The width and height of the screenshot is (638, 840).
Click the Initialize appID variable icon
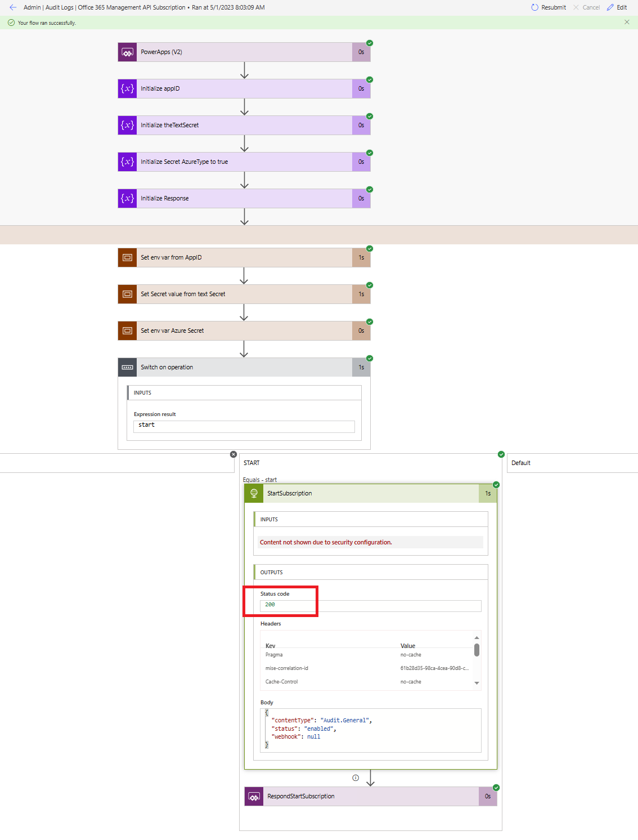pos(128,88)
